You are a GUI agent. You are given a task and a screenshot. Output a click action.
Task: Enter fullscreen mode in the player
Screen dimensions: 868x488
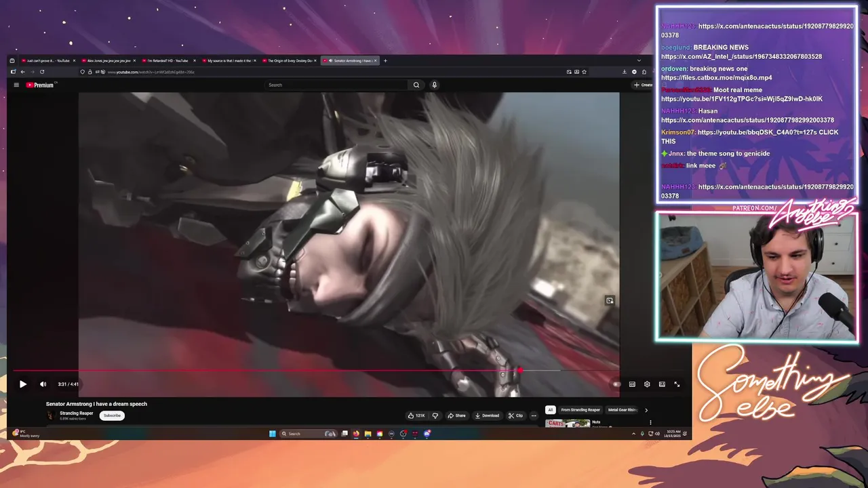click(x=677, y=384)
